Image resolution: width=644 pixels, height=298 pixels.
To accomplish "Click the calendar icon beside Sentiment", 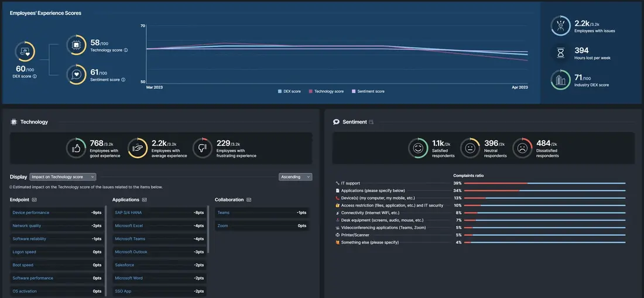I will click(x=371, y=122).
